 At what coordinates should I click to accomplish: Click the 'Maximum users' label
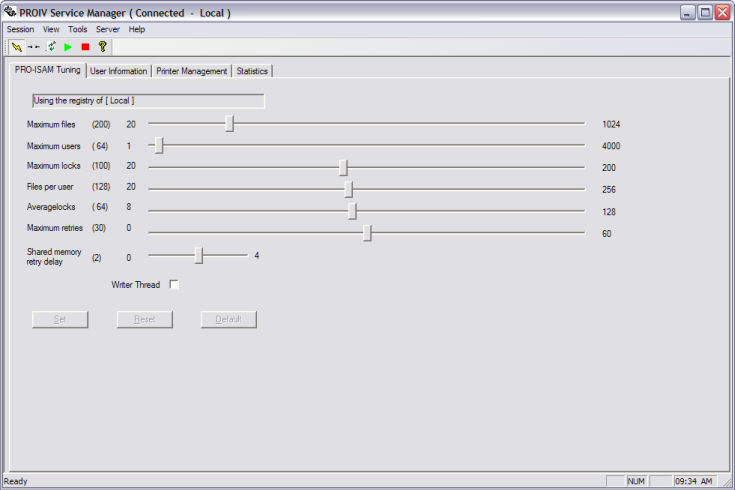pyautogui.click(x=53, y=146)
